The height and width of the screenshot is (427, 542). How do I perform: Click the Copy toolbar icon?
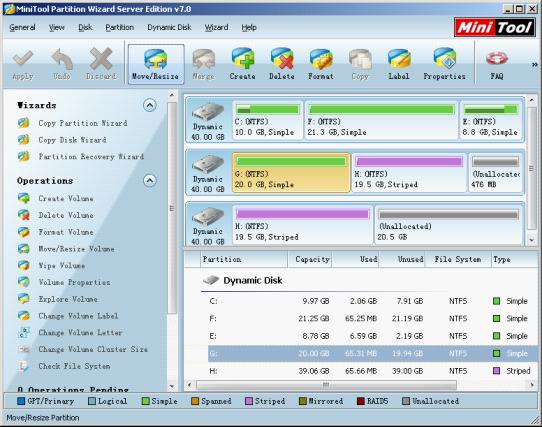pos(360,64)
